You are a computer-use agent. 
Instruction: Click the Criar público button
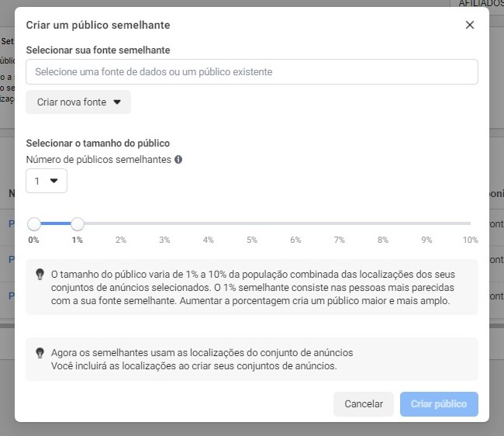pos(439,404)
